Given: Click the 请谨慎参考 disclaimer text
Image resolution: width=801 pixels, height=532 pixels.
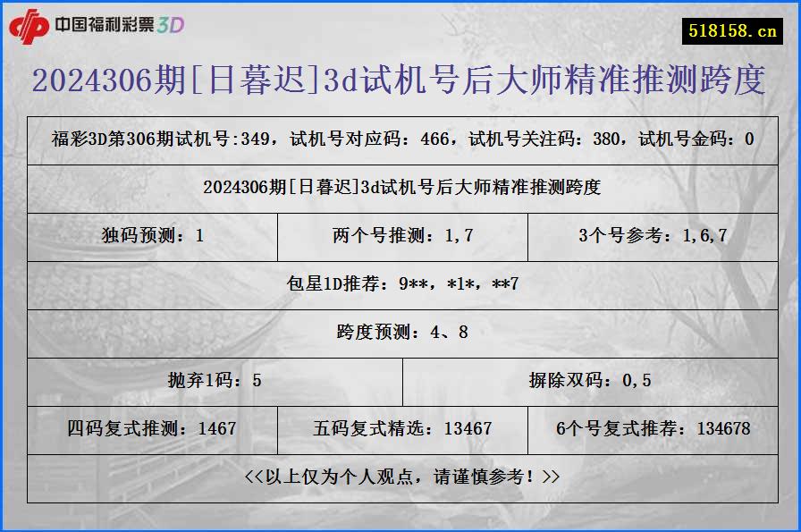Looking at the screenshot, I should (x=400, y=476).
